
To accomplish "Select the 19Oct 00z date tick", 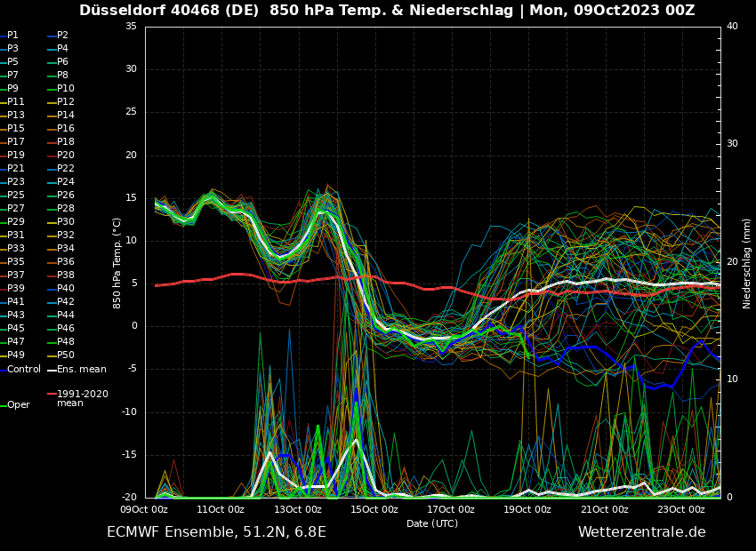I will (527, 509).
